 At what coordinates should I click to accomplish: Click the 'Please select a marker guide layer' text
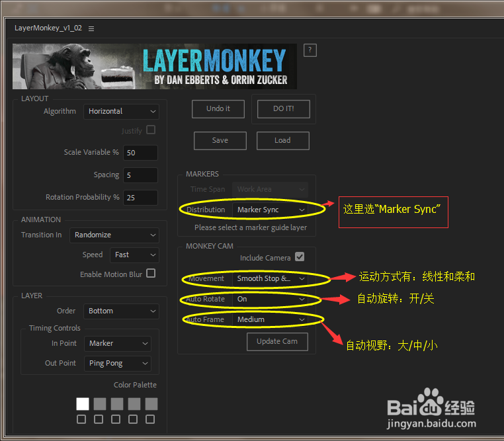pyautogui.click(x=251, y=227)
